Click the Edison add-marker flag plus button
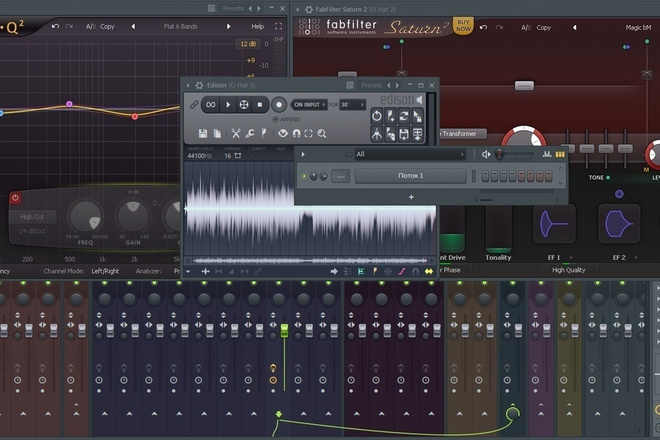 click(390, 115)
